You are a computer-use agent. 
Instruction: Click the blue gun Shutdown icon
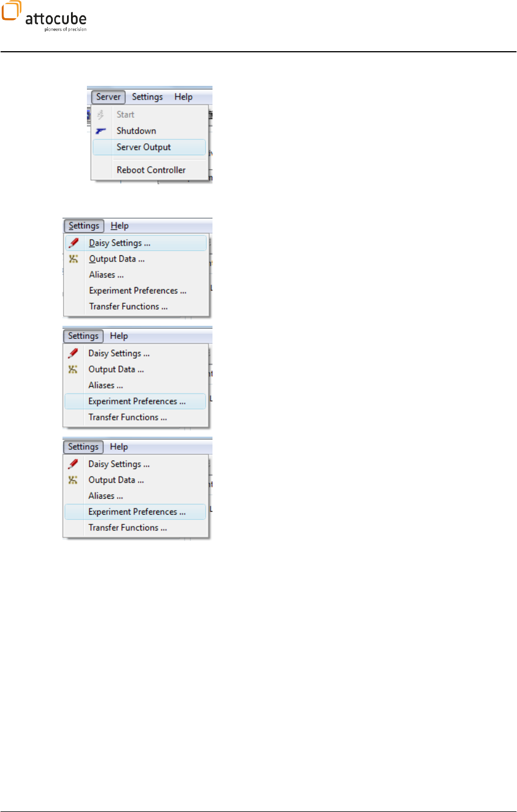pos(101,131)
